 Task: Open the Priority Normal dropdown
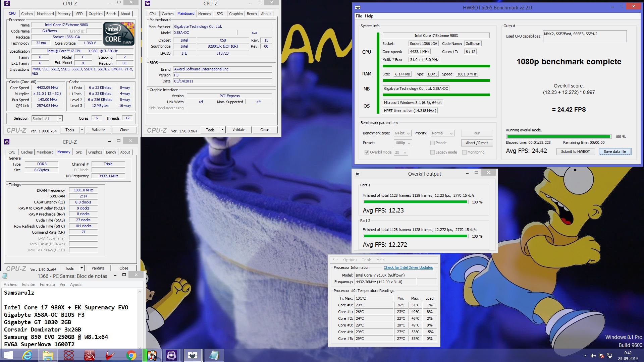tap(442, 133)
